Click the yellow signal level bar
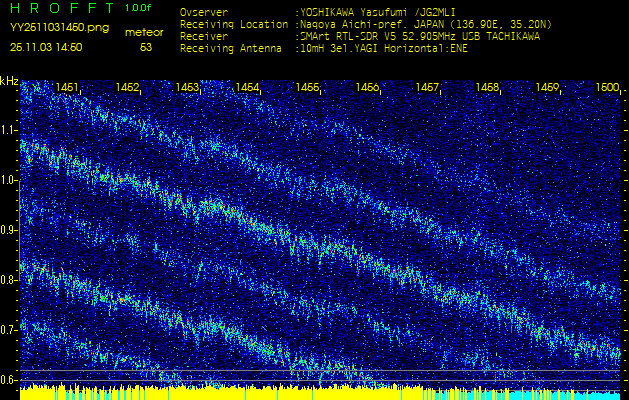The width and height of the screenshot is (629, 400). click(200, 393)
